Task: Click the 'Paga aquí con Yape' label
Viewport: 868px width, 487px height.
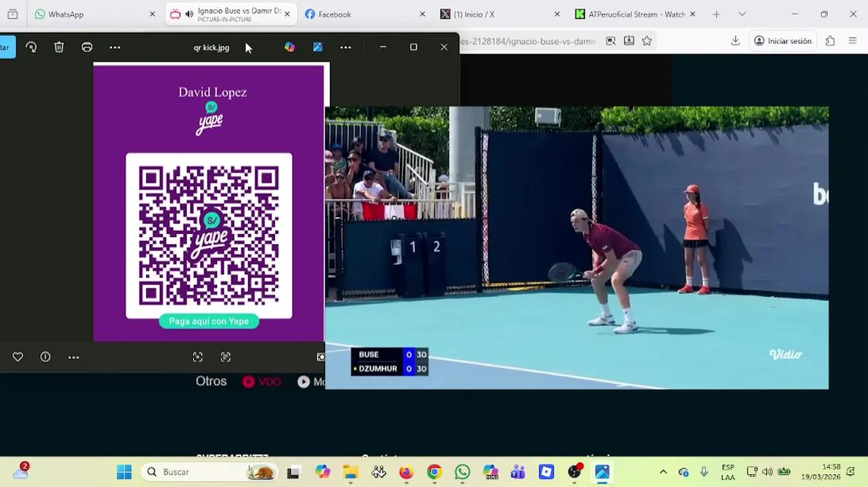Action: point(209,321)
